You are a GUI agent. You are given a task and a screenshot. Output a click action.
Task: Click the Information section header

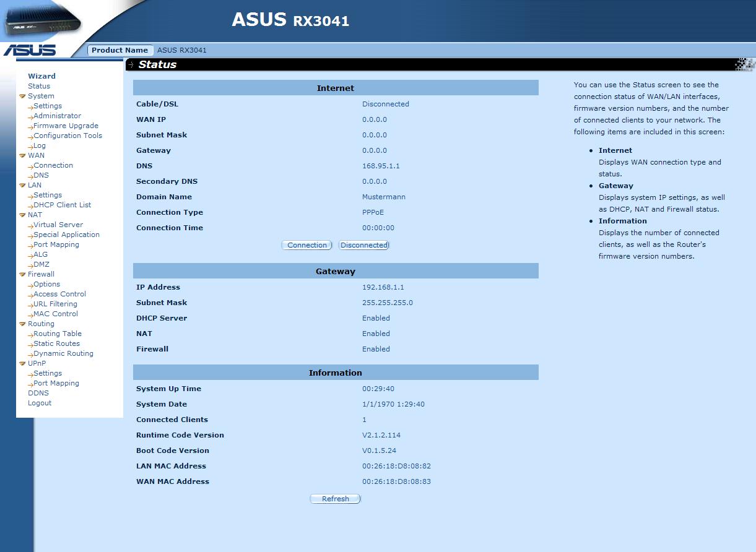click(336, 373)
